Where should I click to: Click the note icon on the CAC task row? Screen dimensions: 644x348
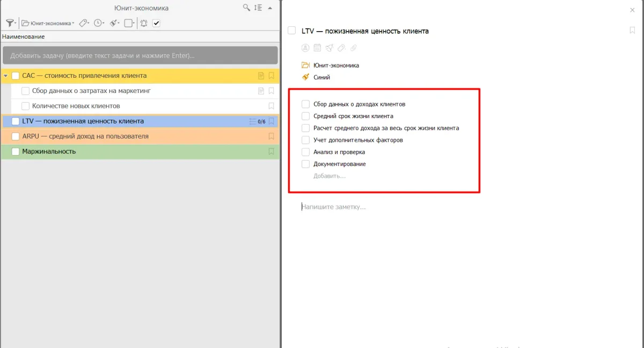[261, 76]
